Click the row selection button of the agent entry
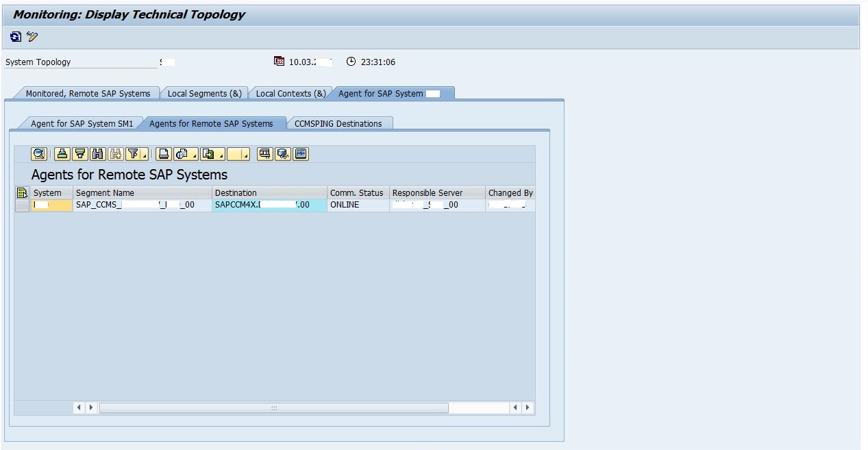The image size is (868, 450). 21,204
